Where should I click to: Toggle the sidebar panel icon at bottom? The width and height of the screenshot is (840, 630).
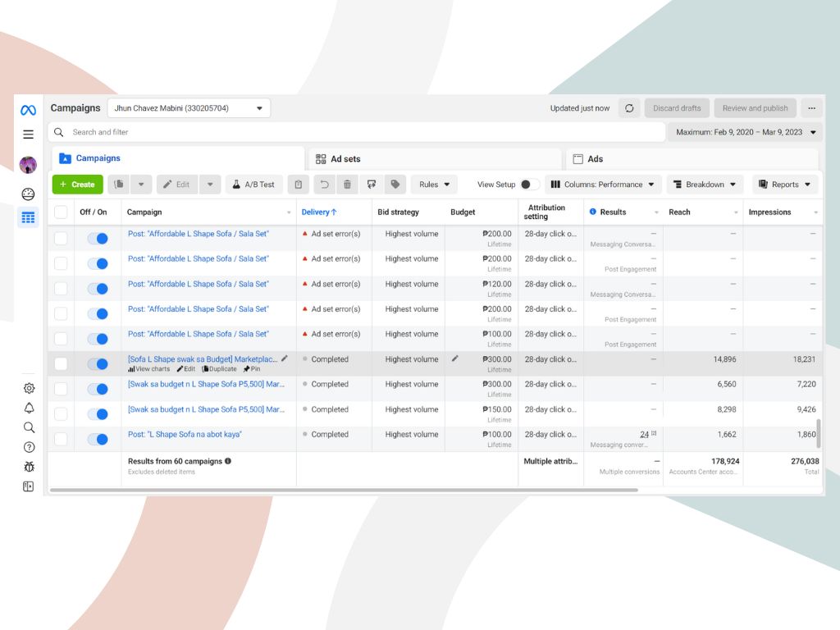[29, 486]
